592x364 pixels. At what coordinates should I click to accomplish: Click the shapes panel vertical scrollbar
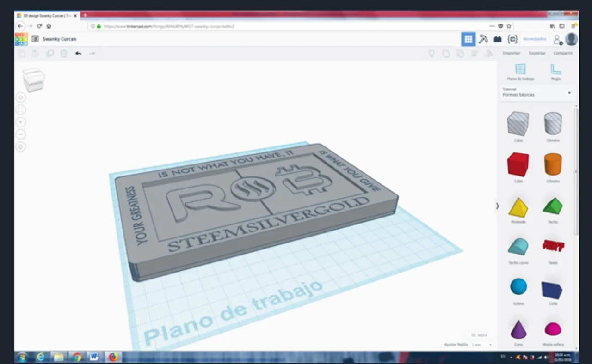[576, 171]
